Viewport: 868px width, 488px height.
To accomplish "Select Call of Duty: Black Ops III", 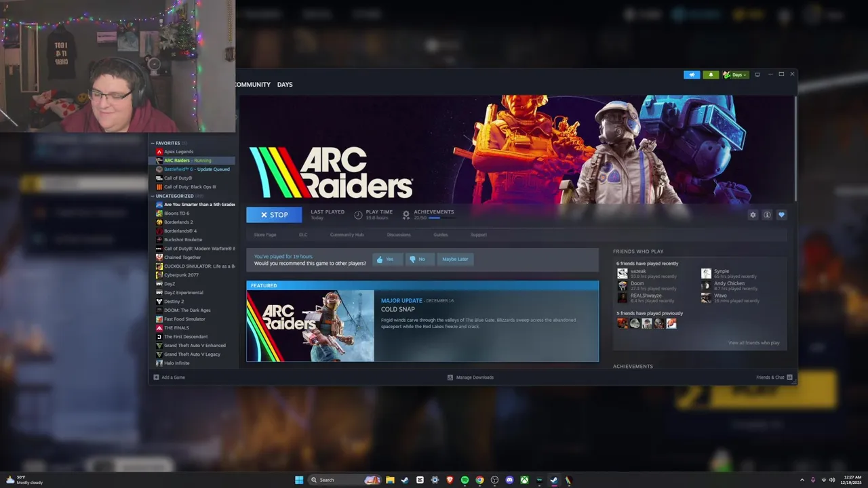I will point(192,187).
